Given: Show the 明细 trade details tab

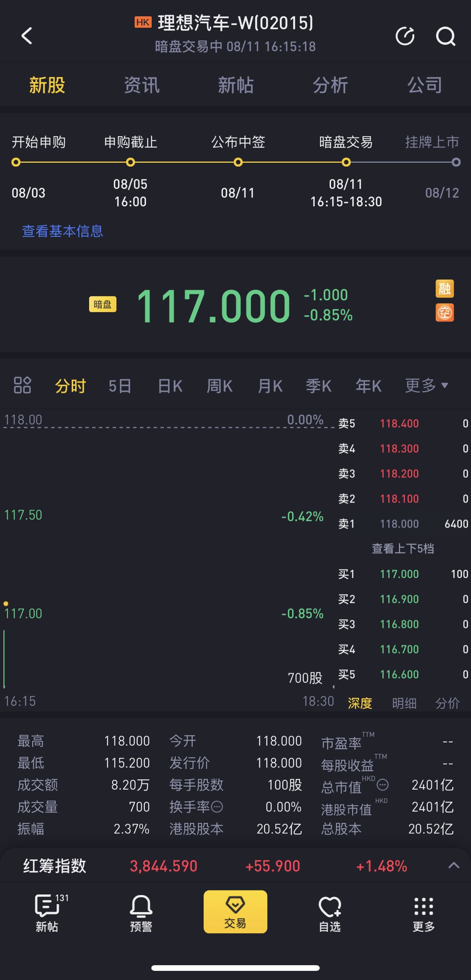Looking at the screenshot, I should tap(404, 703).
